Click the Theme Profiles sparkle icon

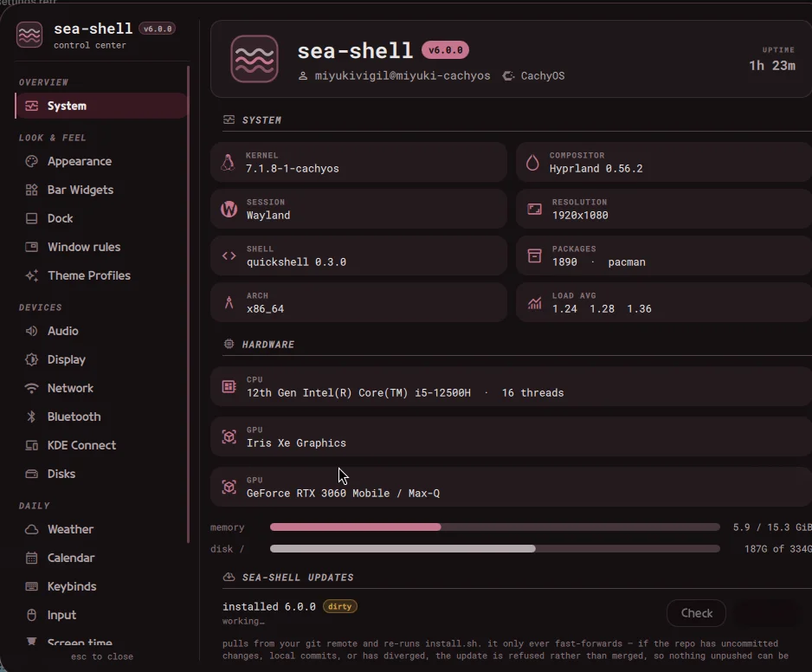tap(31, 275)
